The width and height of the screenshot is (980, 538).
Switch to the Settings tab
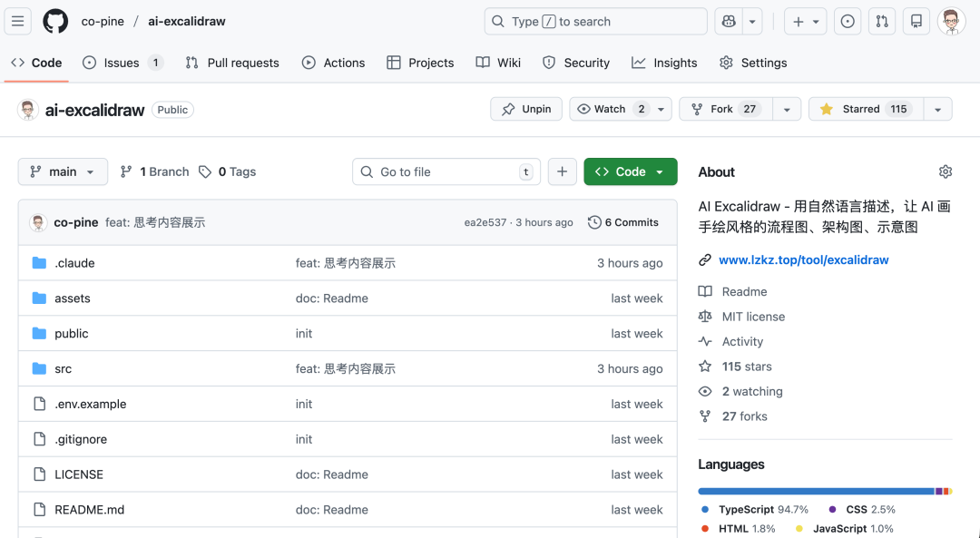[752, 63]
